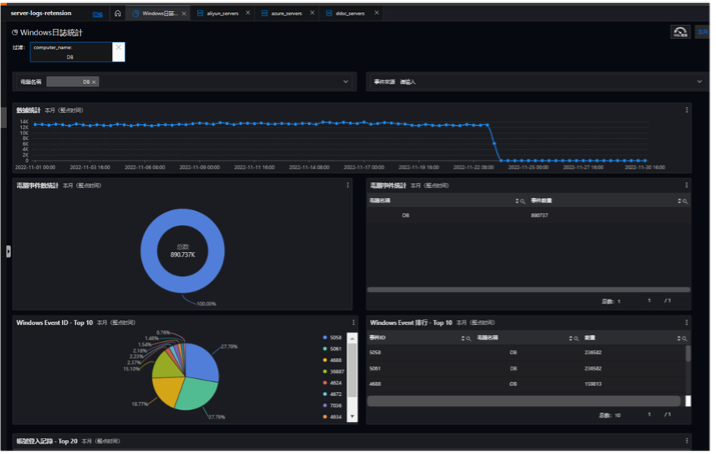
Task: Click the blue 27.79% pie slice
Action: pyautogui.click(x=201, y=363)
